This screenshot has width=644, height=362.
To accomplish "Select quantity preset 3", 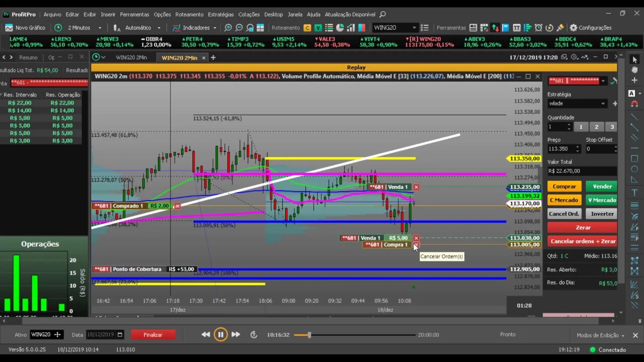I will tap(612, 127).
